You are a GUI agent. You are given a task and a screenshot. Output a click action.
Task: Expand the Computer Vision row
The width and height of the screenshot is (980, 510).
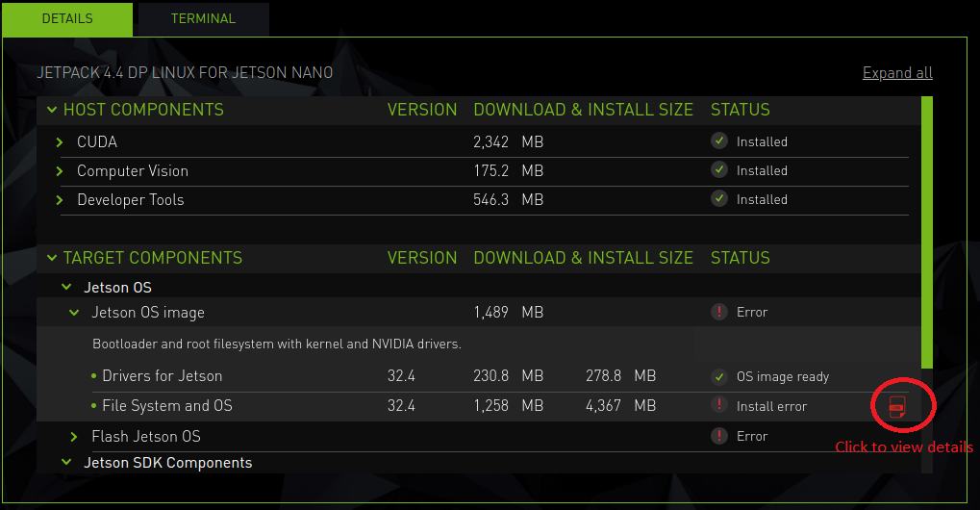(x=60, y=171)
